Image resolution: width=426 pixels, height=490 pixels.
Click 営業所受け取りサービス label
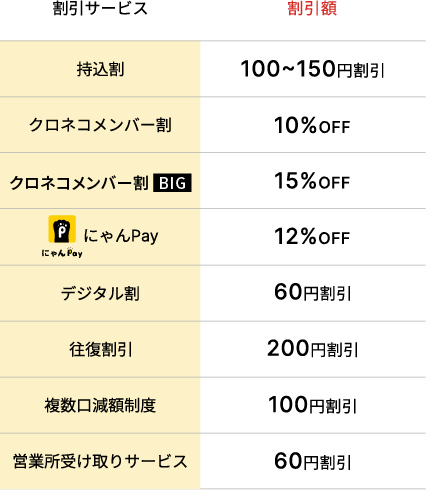point(100,461)
